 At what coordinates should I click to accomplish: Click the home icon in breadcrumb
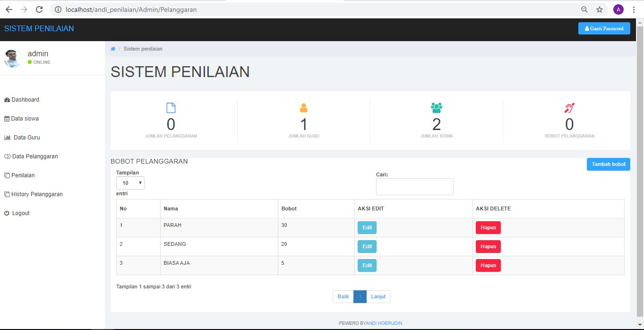(113, 49)
